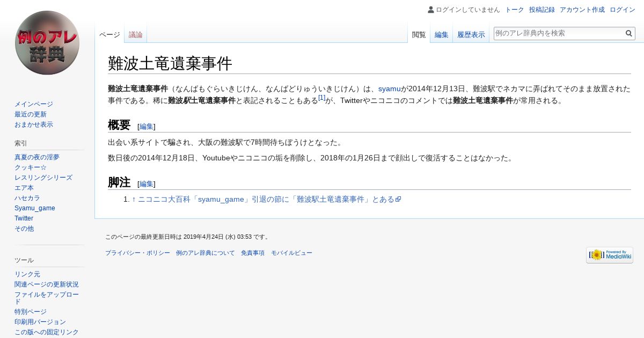This screenshot has height=338, width=644.
Task: Click この版への固定リンク link
Action: tap(47, 332)
